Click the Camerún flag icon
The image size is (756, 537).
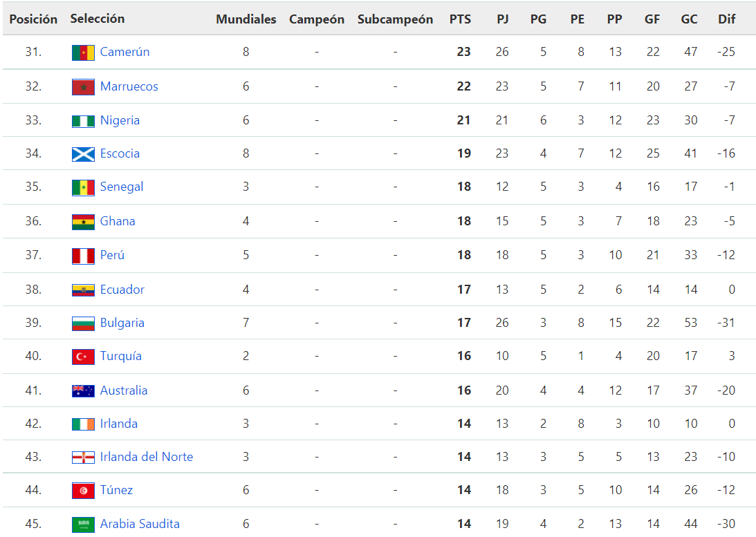83,53
